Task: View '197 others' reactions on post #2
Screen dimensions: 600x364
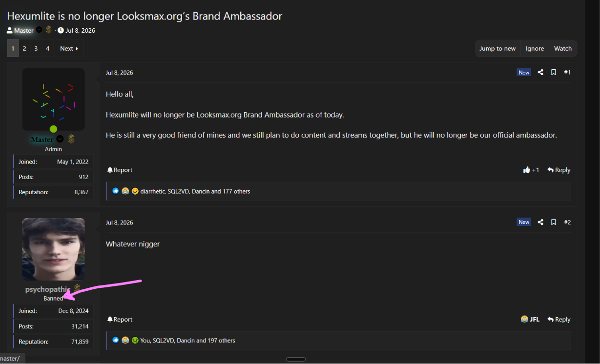Action: 221,341
